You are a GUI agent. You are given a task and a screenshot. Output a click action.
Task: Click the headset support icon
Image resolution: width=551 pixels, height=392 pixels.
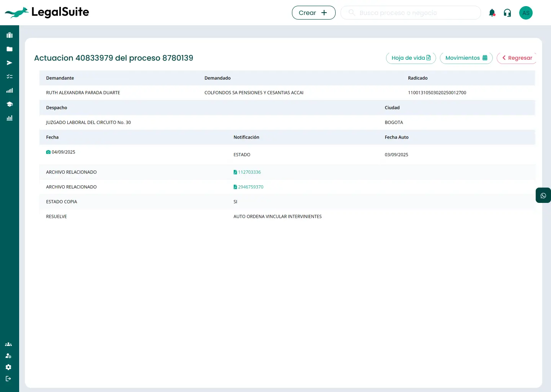pyautogui.click(x=507, y=13)
